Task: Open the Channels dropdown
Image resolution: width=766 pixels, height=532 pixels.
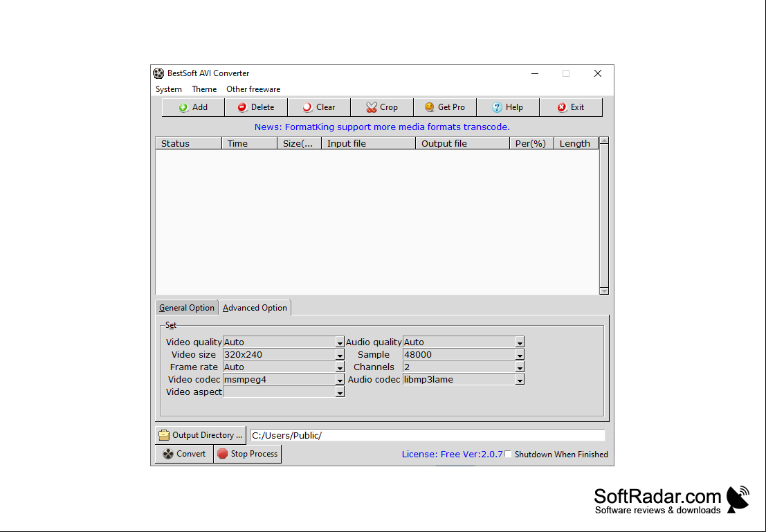Action: [x=520, y=367]
